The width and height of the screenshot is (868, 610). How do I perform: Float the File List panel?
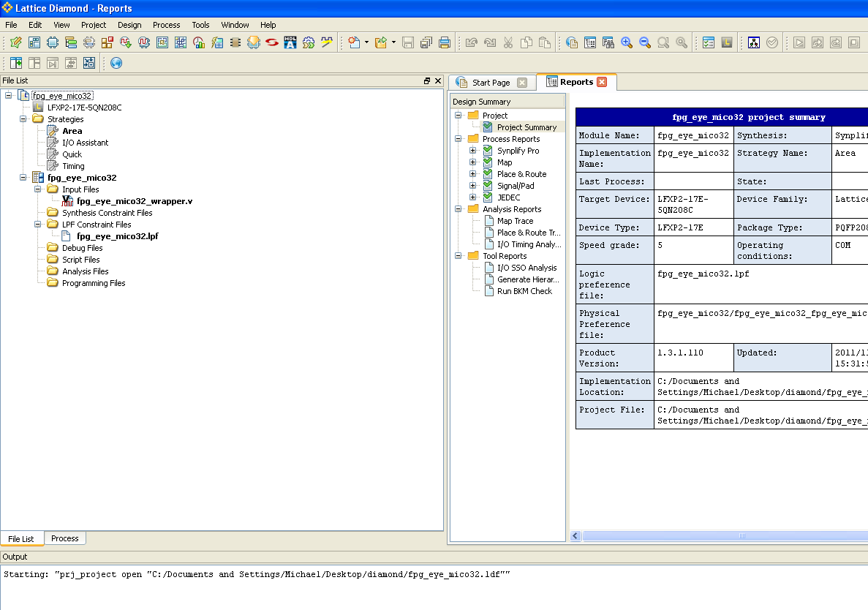(427, 80)
